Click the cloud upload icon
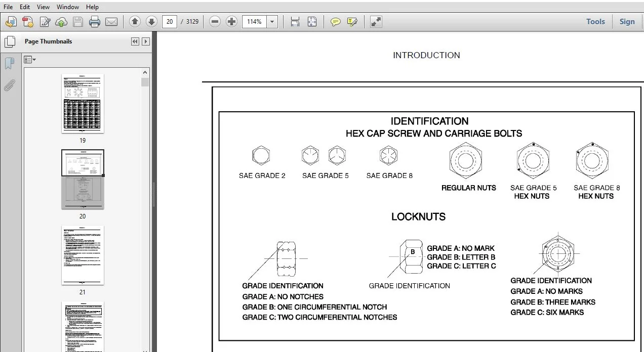Viewport: 644px width, 352px height. pyautogui.click(x=61, y=22)
